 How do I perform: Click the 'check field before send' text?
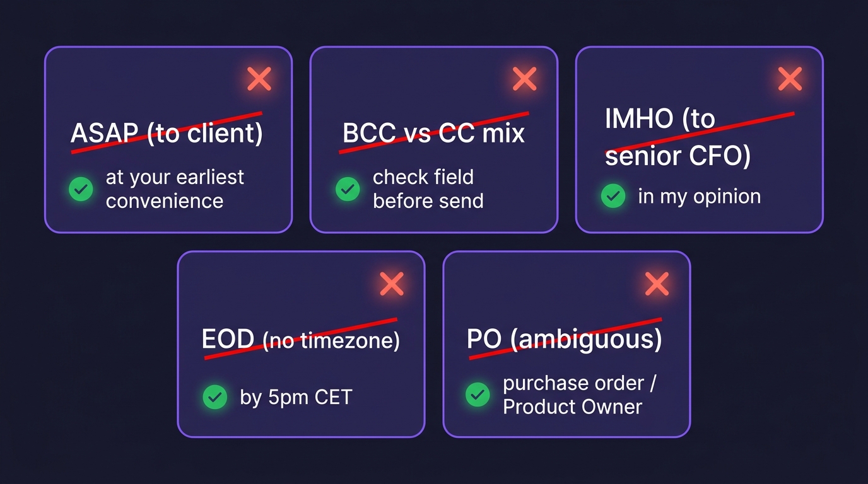(x=428, y=189)
